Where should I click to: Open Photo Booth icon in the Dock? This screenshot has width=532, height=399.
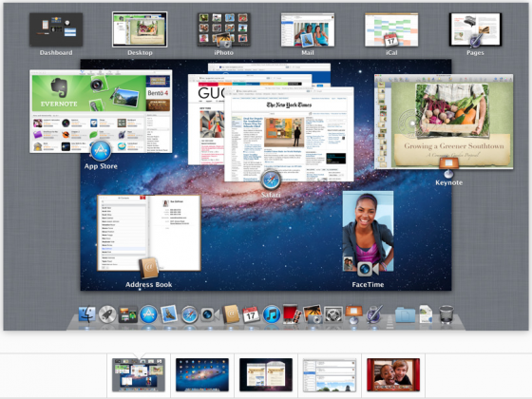(292, 313)
